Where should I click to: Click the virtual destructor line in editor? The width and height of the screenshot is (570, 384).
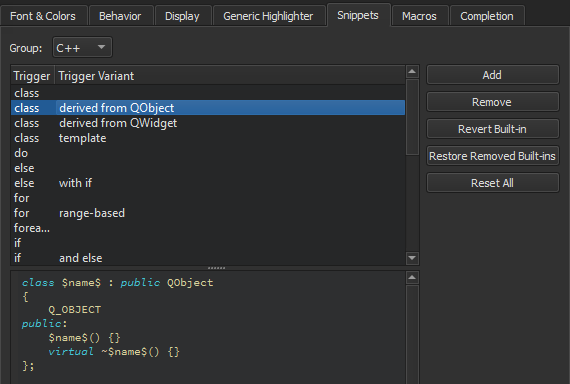[114, 352]
